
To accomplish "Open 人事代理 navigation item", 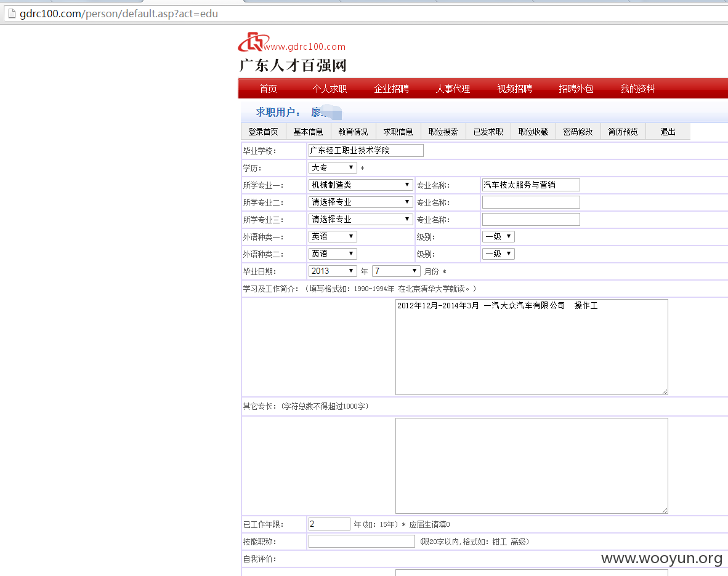I will coord(453,89).
